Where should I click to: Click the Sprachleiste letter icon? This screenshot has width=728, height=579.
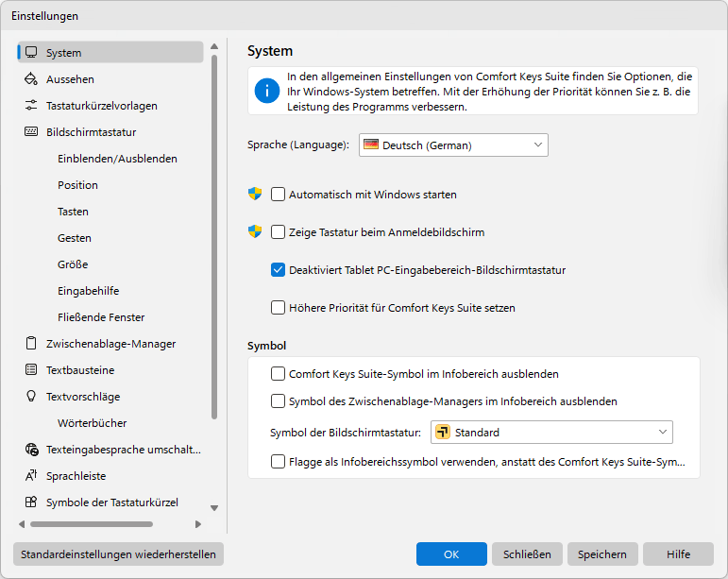[x=31, y=475]
